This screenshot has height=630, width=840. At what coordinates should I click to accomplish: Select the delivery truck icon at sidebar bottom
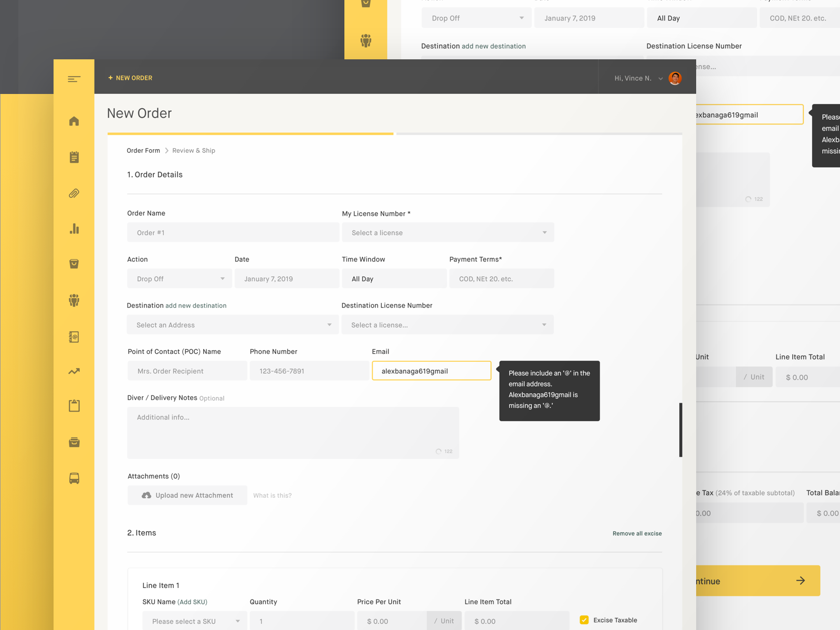click(x=73, y=478)
